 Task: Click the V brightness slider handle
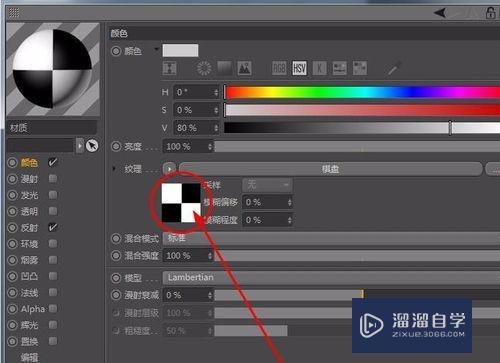[x=450, y=128]
